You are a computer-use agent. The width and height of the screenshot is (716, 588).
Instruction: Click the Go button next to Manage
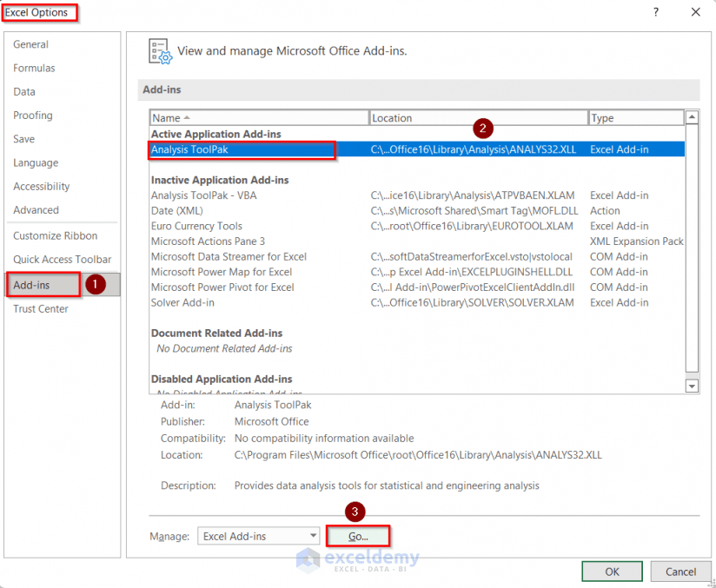pyautogui.click(x=357, y=536)
